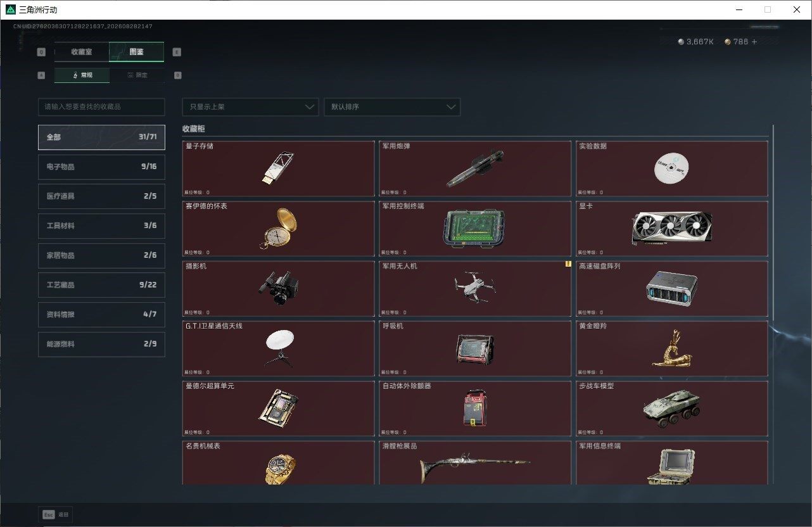Open the 滑膛枪展品 musket item

[475, 462]
